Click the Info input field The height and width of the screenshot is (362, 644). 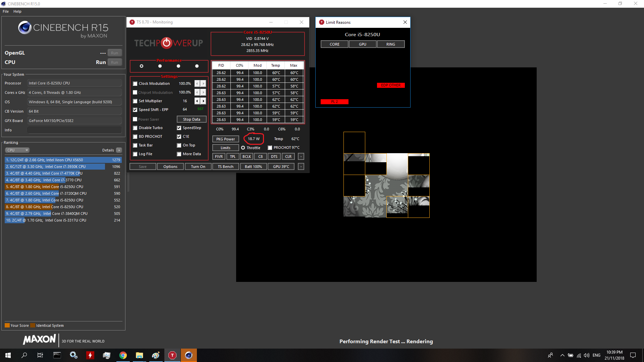click(74, 130)
